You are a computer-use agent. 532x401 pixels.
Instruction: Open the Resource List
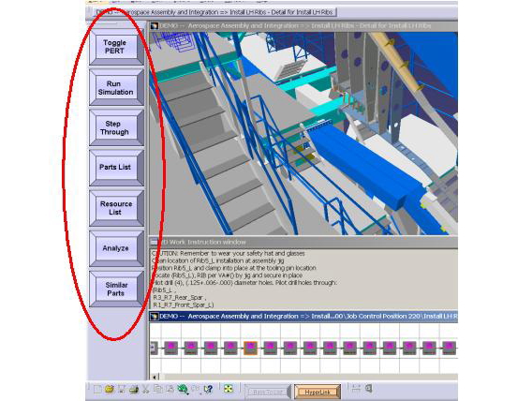[x=116, y=208]
